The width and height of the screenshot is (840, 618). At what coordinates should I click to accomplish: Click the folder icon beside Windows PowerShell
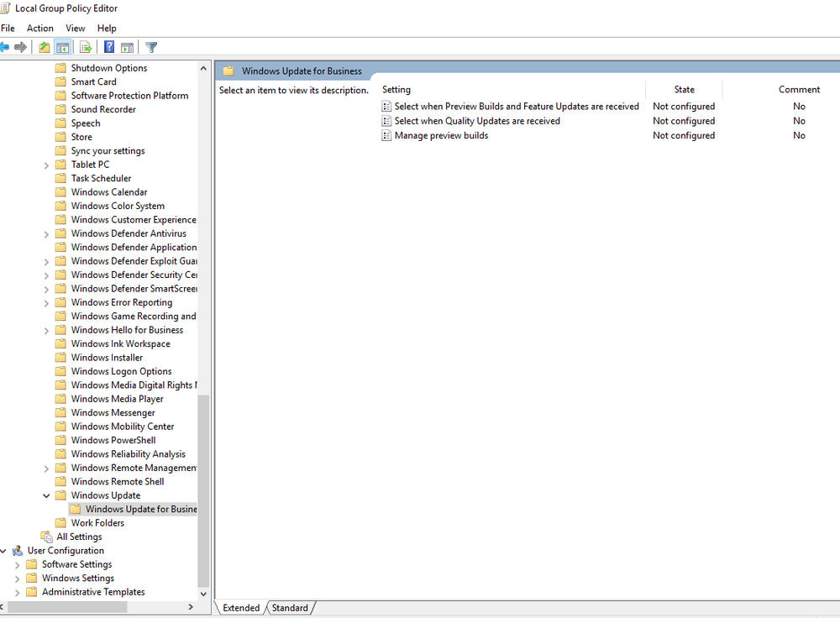(61, 440)
